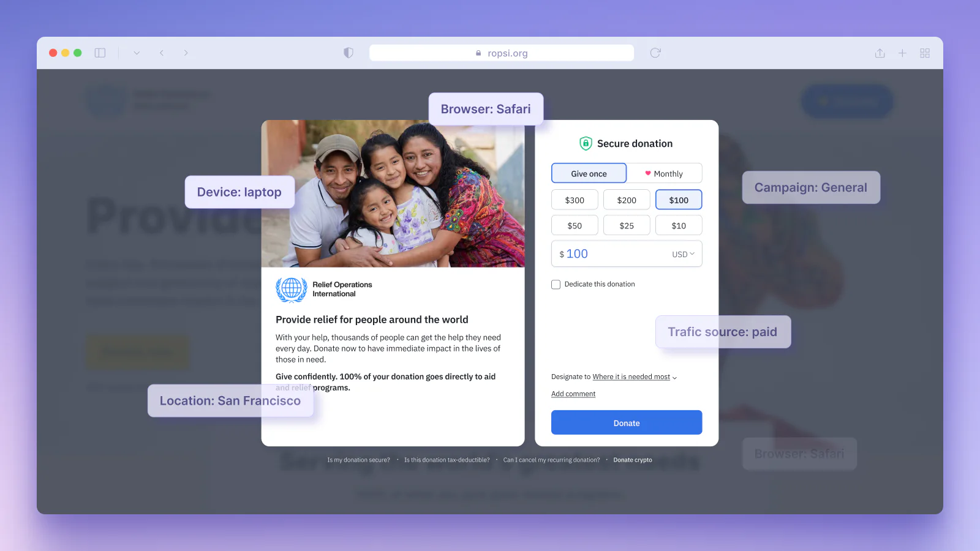Reload the page with refresh icon
Screen dimensions: 980x551
point(655,53)
